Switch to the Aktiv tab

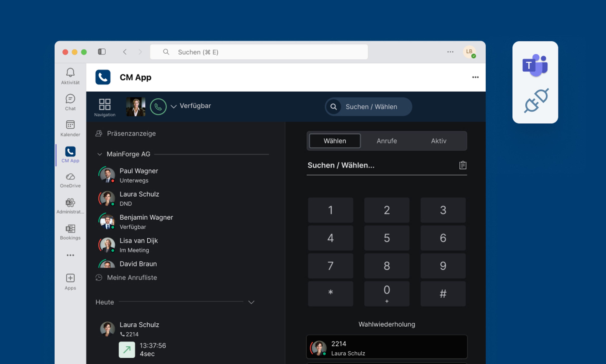point(439,141)
